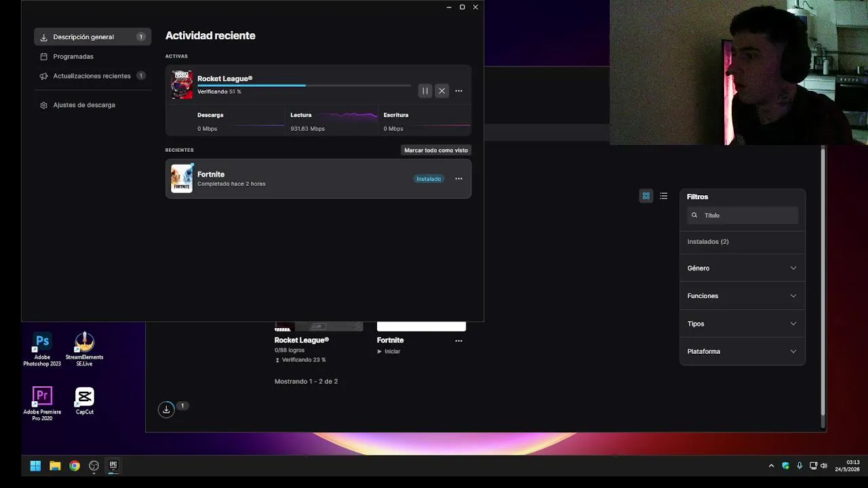Click Rocket League title in the library
The image size is (868, 488).
point(302,340)
